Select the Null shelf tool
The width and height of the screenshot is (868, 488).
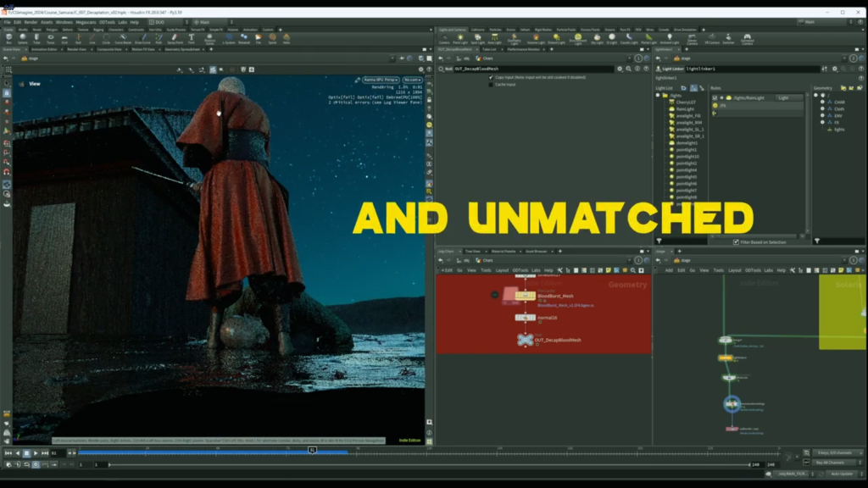78,38
